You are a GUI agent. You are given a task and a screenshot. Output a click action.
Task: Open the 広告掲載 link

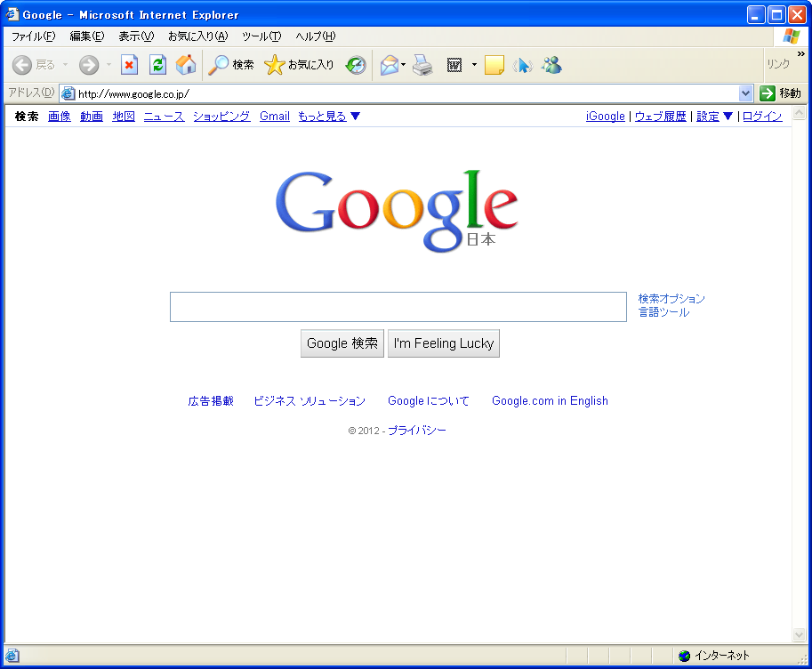click(211, 401)
